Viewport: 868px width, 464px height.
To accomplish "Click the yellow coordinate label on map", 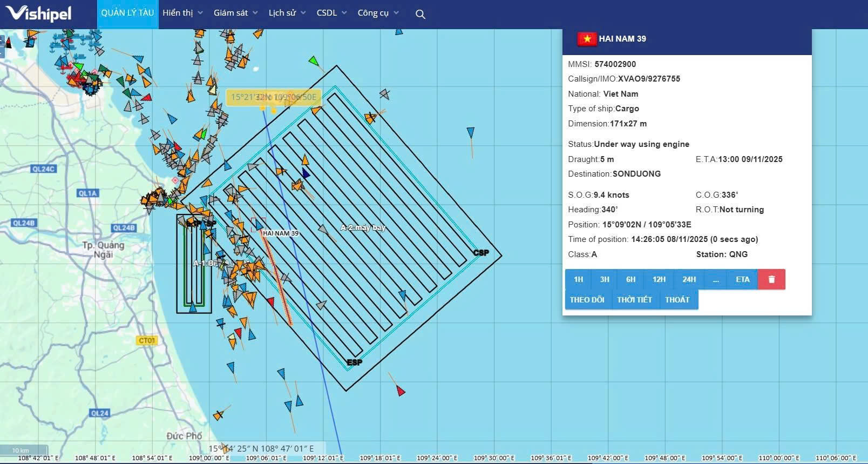I will tap(274, 97).
